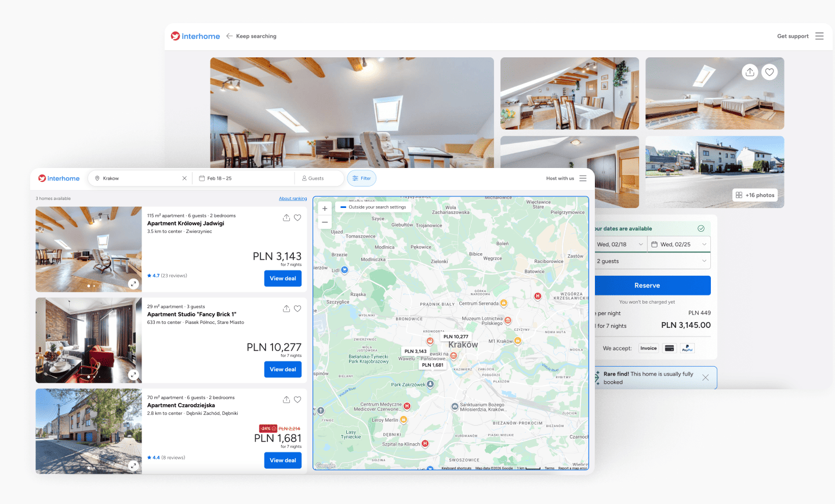Open the Filter panel

click(361, 178)
